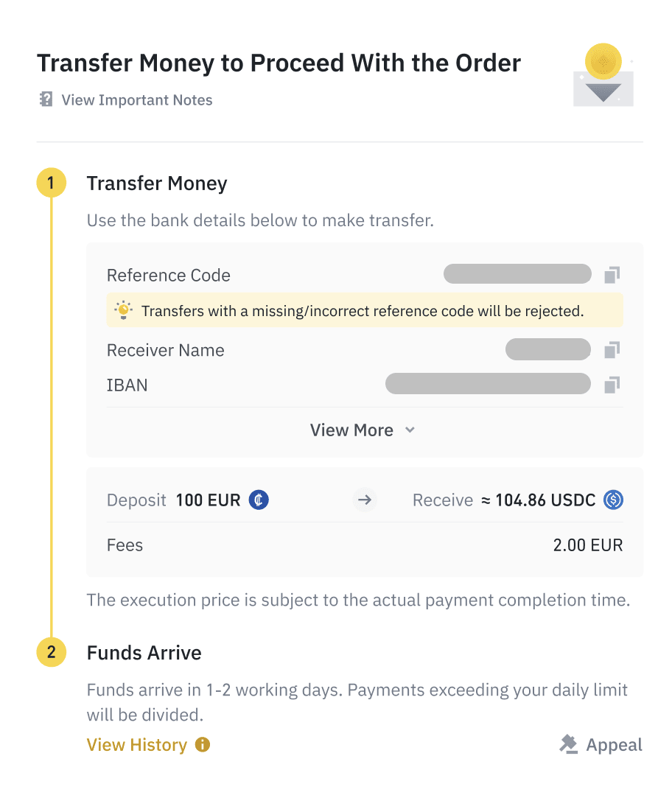
Task: Open the View History link
Action: coord(137,745)
